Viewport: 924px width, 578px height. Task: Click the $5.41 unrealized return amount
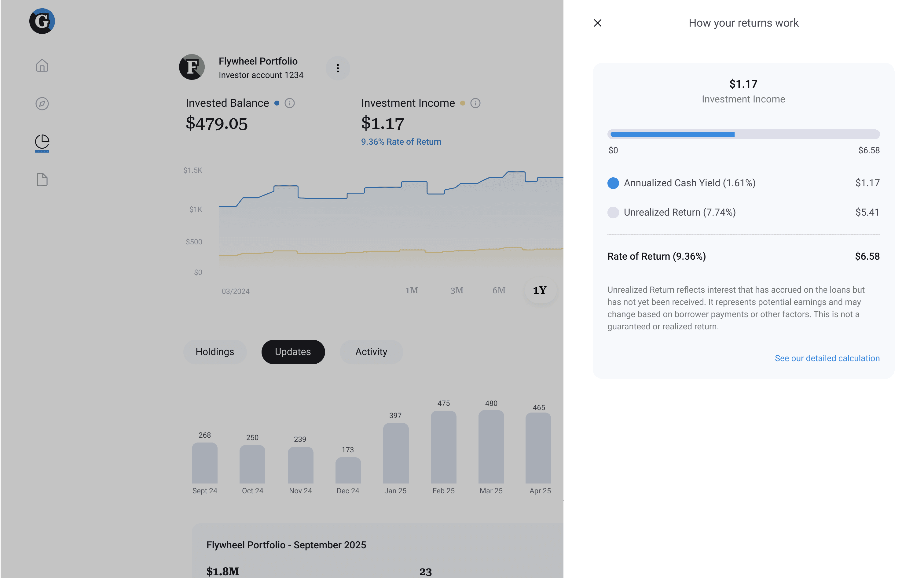[x=867, y=213]
